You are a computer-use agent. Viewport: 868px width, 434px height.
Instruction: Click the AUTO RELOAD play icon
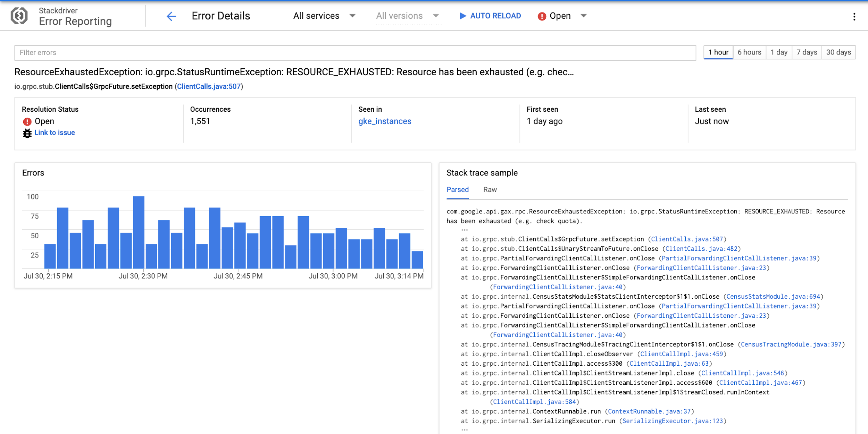(463, 16)
